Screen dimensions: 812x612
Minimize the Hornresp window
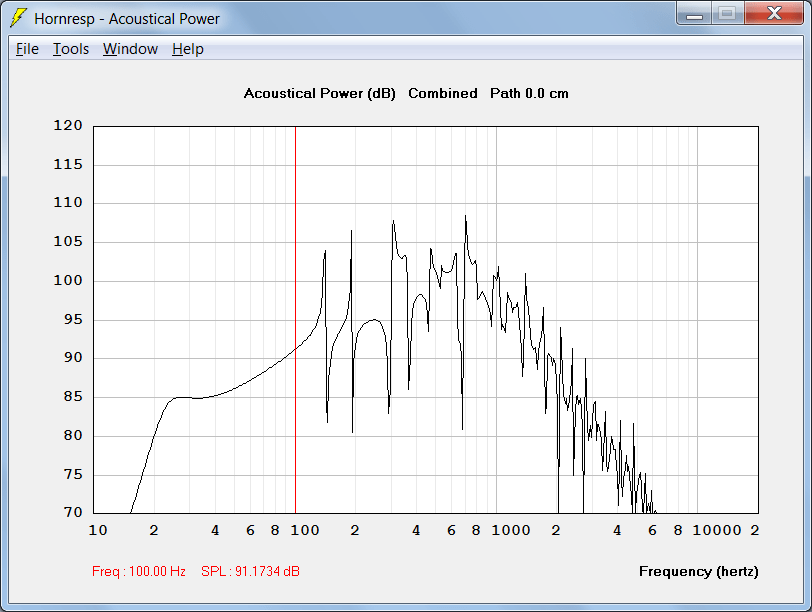pos(694,13)
